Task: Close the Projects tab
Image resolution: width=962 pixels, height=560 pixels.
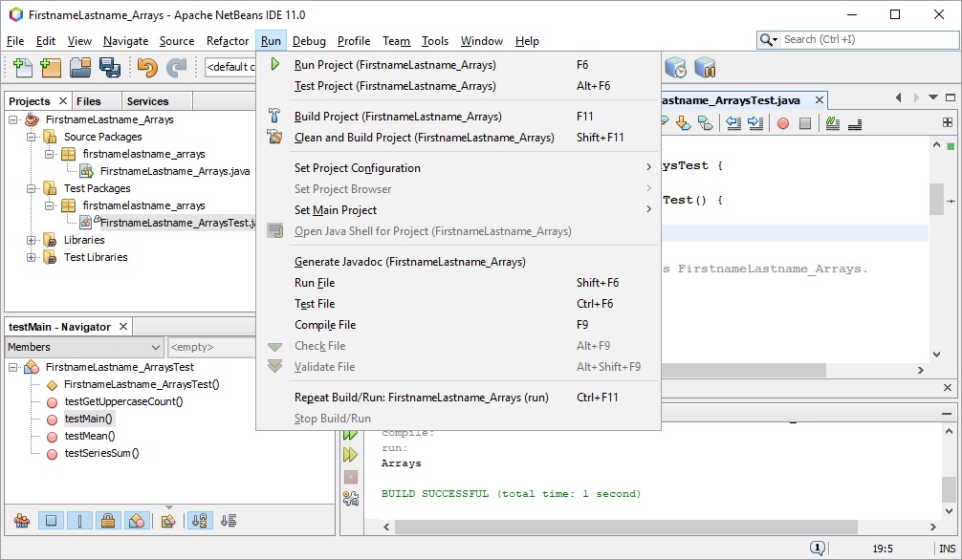Action: point(62,100)
